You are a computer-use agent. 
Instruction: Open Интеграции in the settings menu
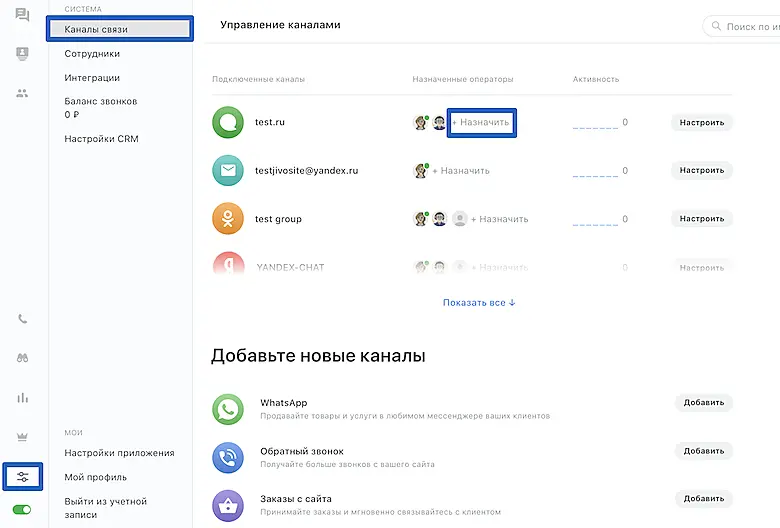point(92,78)
